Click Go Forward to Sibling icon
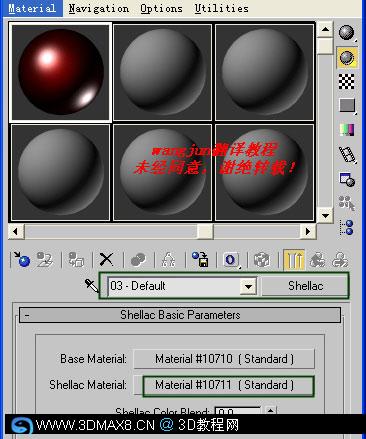366x439 pixels. coord(340,259)
